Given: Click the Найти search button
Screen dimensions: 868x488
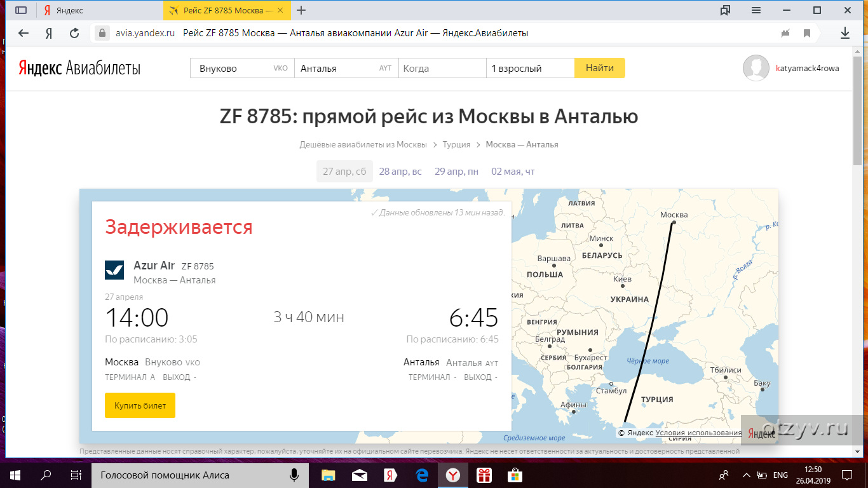Looking at the screenshot, I should pyautogui.click(x=600, y=68).
